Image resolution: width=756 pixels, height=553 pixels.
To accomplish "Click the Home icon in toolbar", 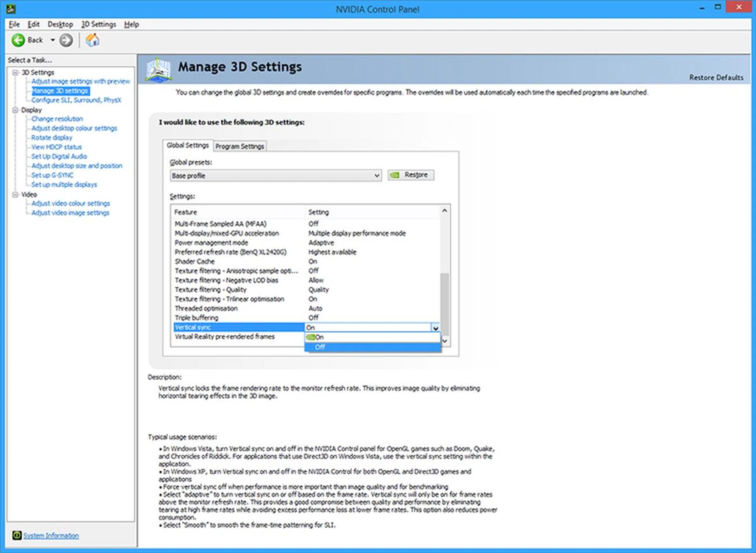I will (x=93, y=40).
